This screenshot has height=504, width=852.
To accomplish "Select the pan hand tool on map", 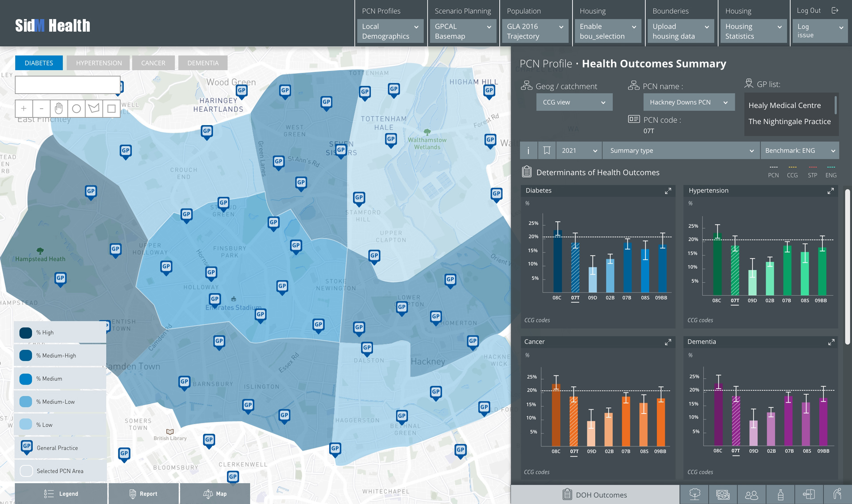I will tap(59, 108).
